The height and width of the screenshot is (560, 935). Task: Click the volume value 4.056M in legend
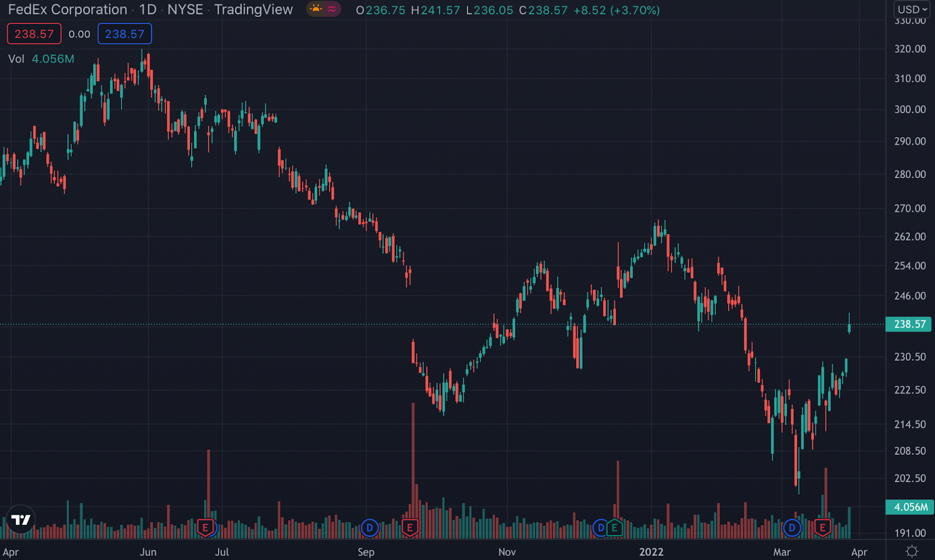tap(53, 59)
